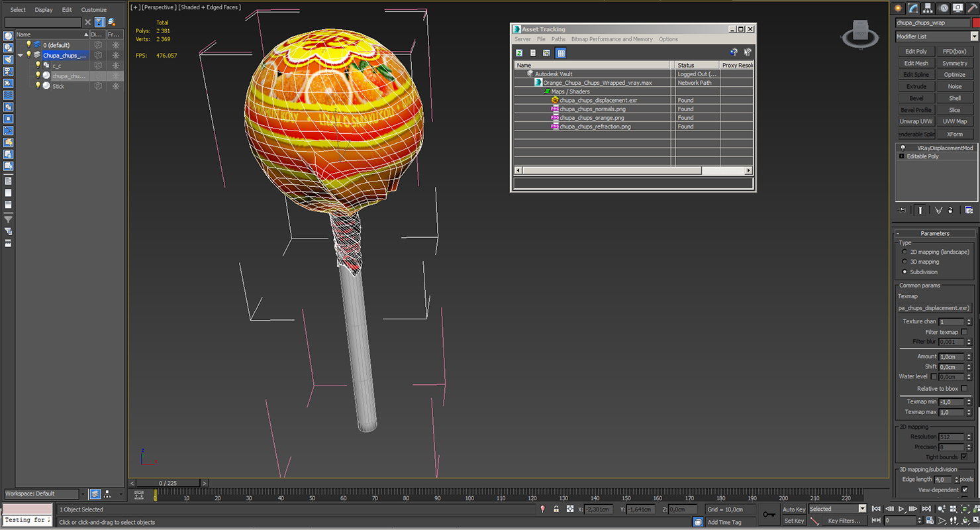Open the Motion command panel tab
This screenshot has height=530, width=980.
coord(944,8)
